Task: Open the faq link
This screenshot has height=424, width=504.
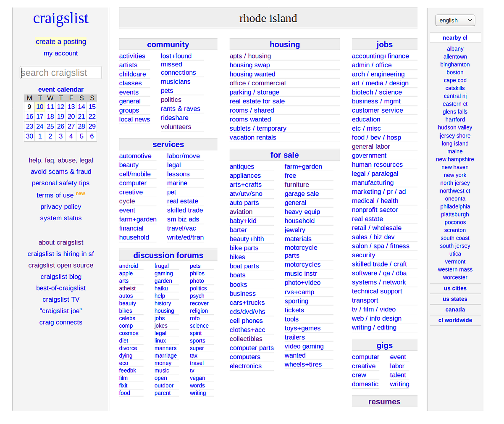Action: [50, 160]
